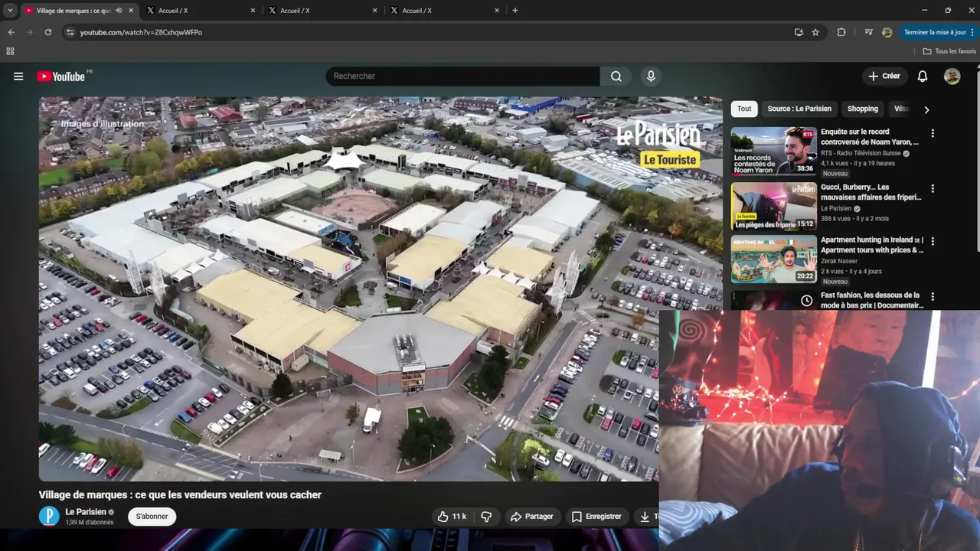
Task: Select the Shopping filter chip
Action: pyautogui.click(x=863, y=109)
